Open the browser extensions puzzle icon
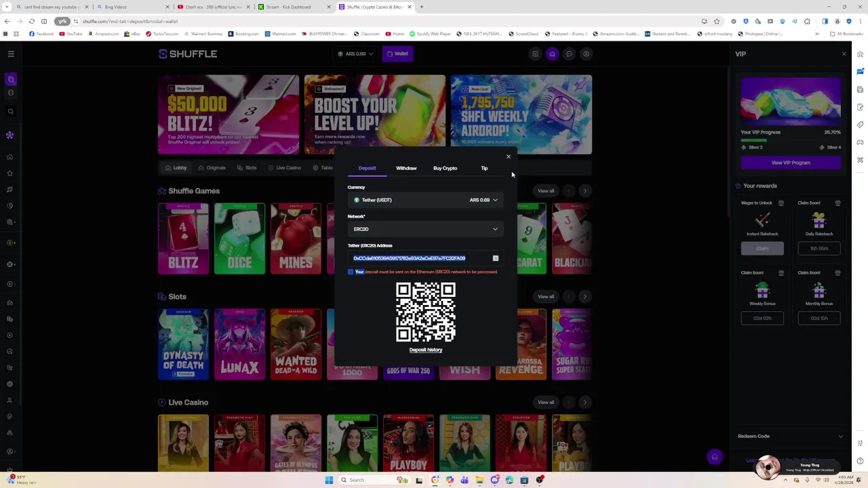The image size is (868, 488). 807,21
